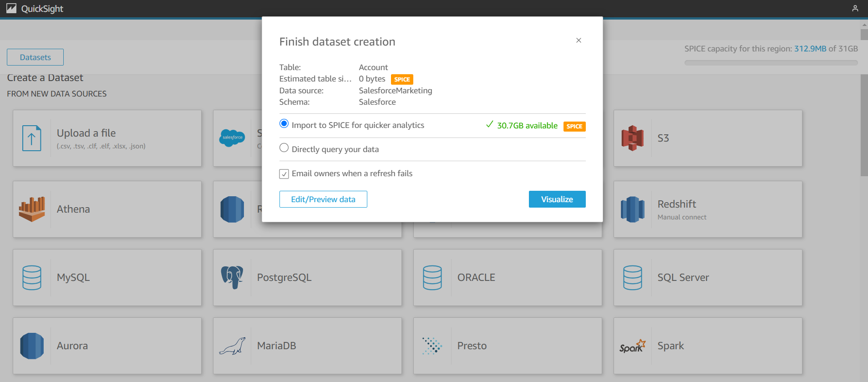This screenshot has height=382, width=868.
Task: Click the MySQL database icon
Action: [32, 278]
